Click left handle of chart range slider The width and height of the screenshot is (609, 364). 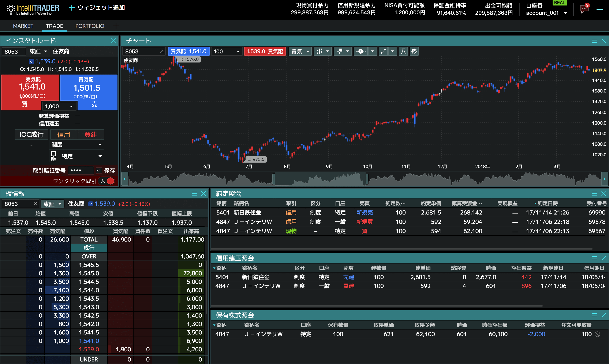click(x=273, y=179)
